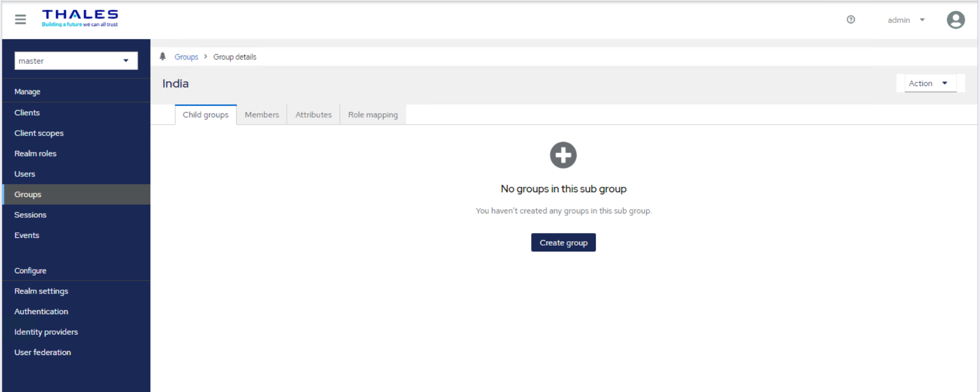Follow the Groups breadcrumb link
The height and width of the screenshot is (392, 980).
pyautogui.click(x=186, y=57)
